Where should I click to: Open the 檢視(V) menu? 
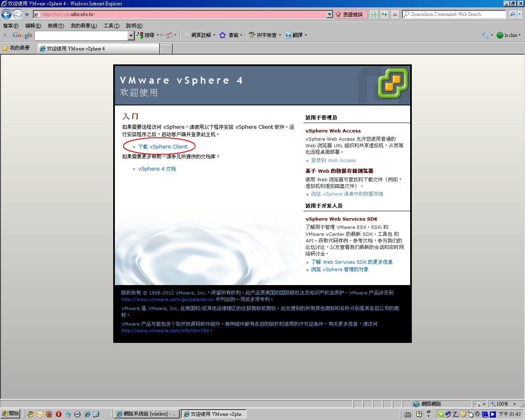coord(55,26)
